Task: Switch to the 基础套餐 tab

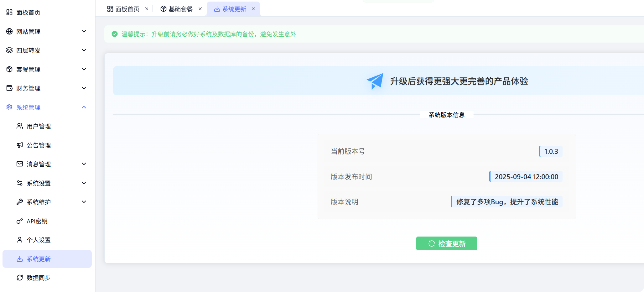Action: 177,9
